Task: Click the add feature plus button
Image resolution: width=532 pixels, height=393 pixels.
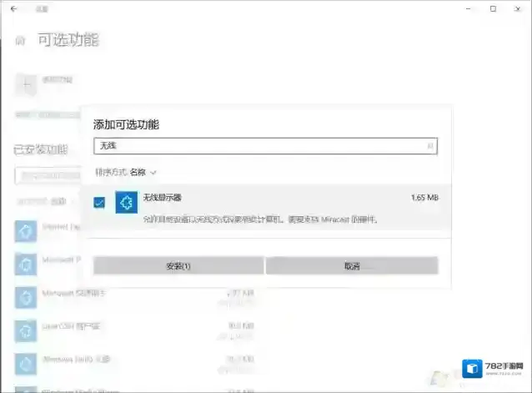Action: tap(26, 84)
